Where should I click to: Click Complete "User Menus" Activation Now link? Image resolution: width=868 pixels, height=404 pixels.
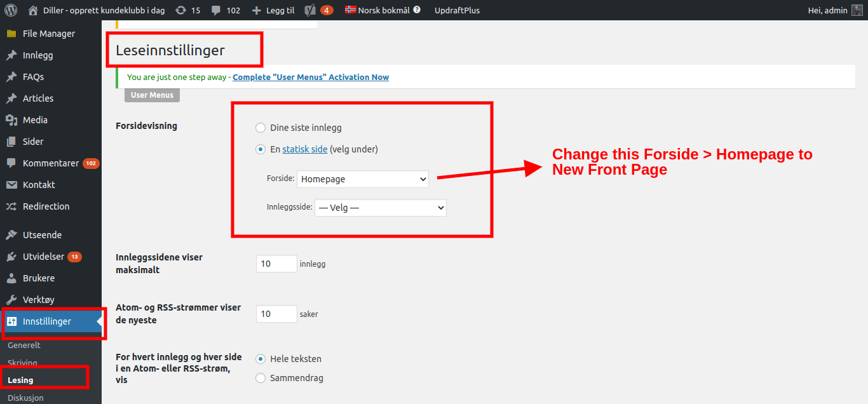coord(311,77)
